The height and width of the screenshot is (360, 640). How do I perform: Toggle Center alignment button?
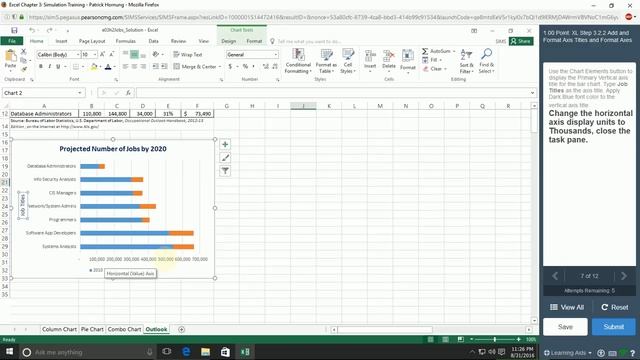pos(134,67)
